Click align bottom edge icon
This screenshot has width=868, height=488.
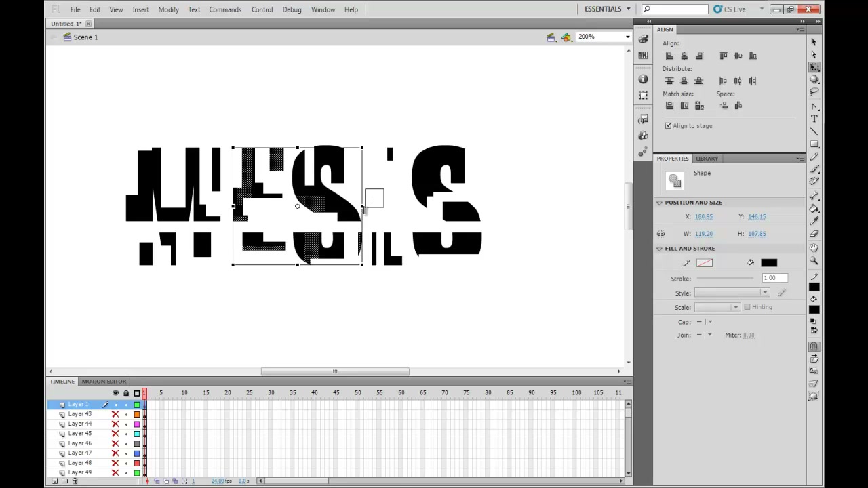tap(753, 56)
